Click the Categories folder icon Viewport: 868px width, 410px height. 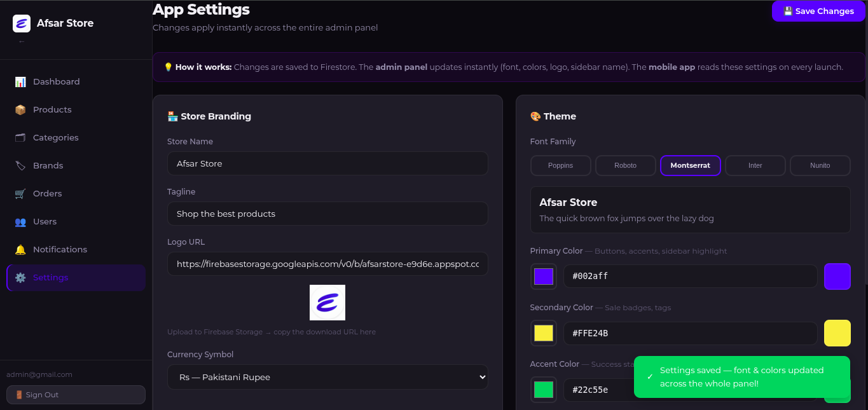(20, 138)
